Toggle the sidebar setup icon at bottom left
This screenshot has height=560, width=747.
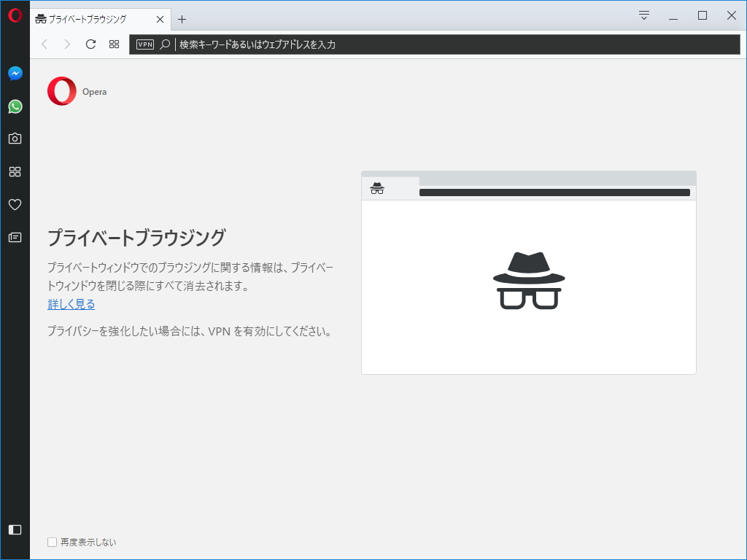[x=15, y=530]
